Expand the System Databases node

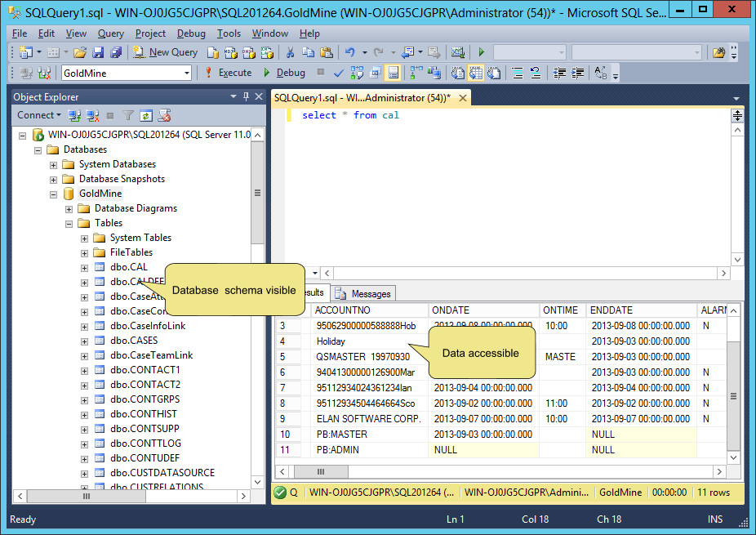tap(54, 164)
